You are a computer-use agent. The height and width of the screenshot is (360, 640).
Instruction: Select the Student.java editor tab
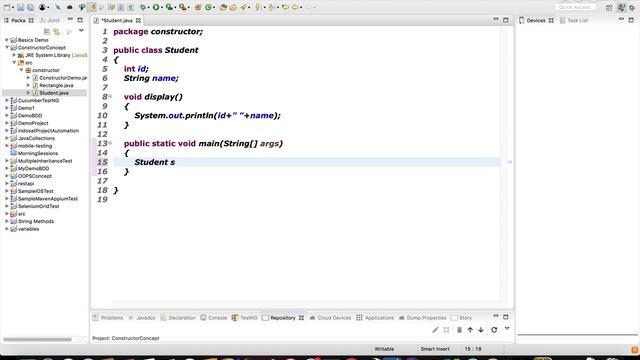(x=117, y=20)
